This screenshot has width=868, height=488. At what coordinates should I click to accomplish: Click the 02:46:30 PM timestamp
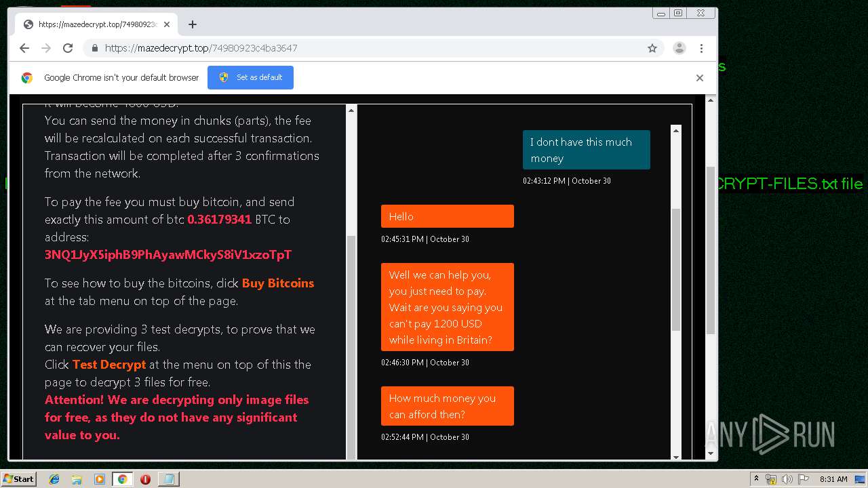[425, 363]
